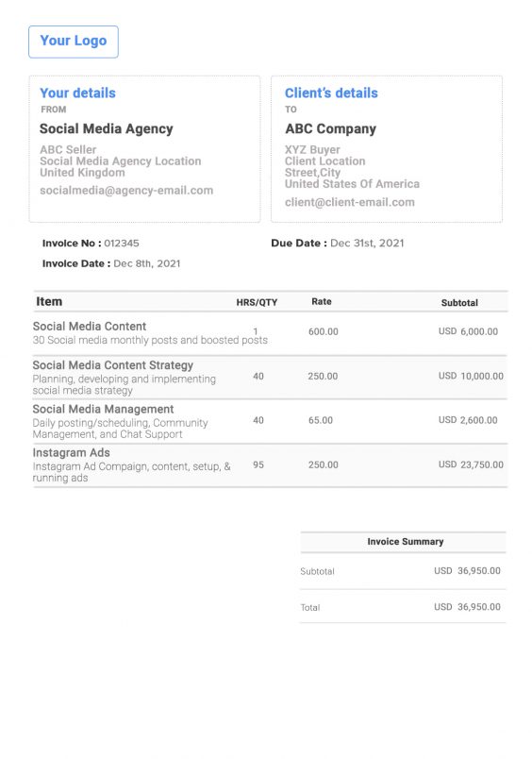The height and width of the screenshot is (759, 532).
Task: Click the Social Media Agency sender name
Action: coord(107,128)
